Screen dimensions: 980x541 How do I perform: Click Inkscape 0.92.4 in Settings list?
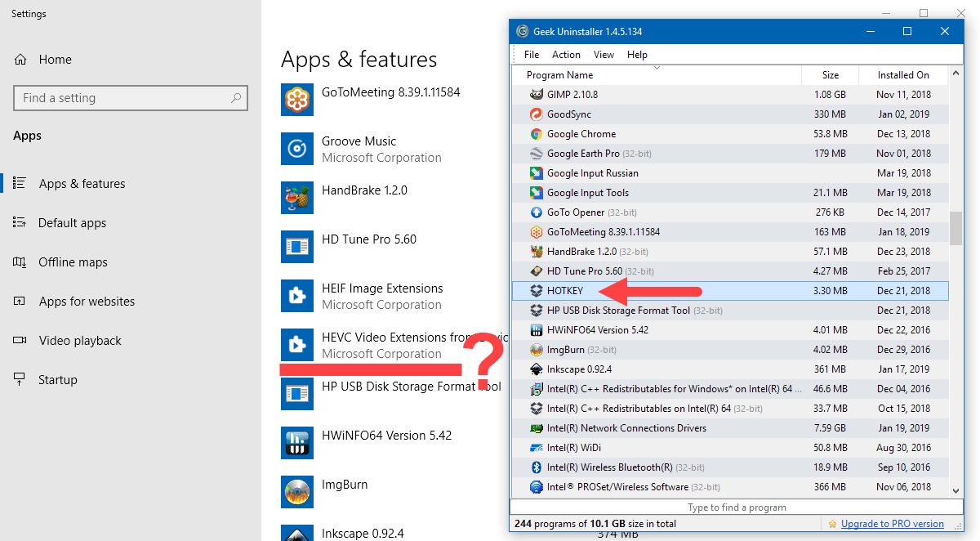pos(363,534)
